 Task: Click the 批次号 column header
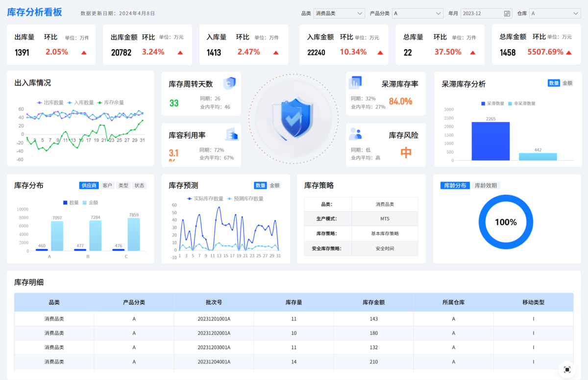click(214, 303)
